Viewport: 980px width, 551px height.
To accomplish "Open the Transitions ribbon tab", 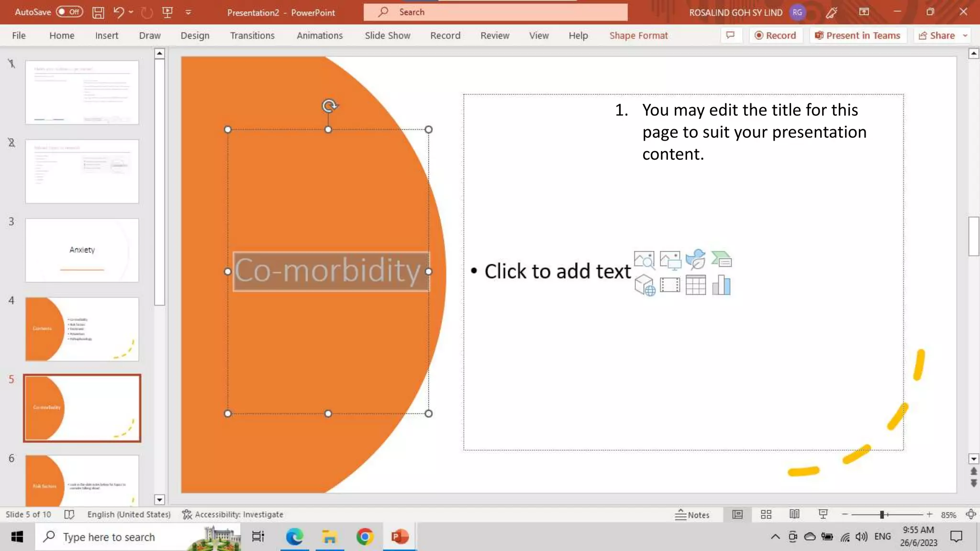I will (x=252, y=35).
